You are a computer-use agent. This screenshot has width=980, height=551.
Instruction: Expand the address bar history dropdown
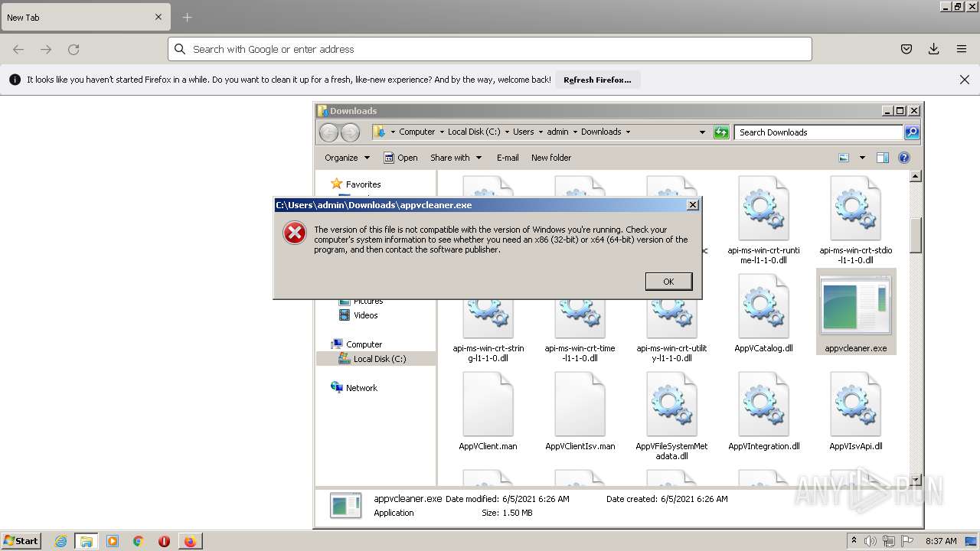702,132
